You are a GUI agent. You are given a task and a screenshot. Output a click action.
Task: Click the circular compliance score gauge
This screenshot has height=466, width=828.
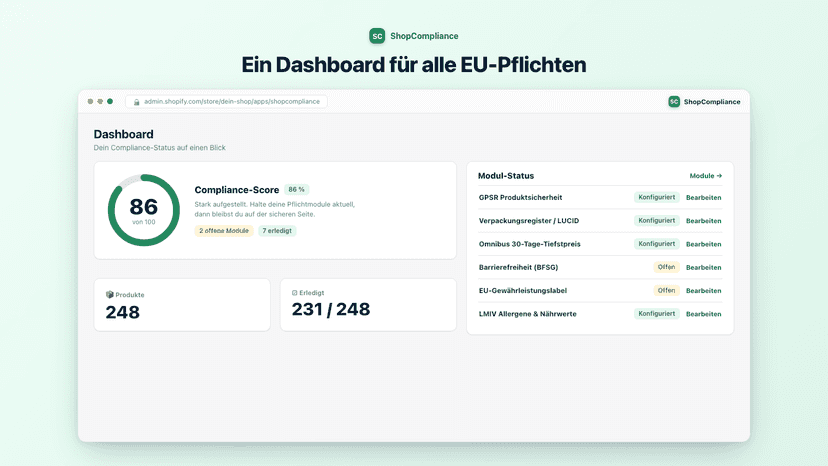point(144,210)
